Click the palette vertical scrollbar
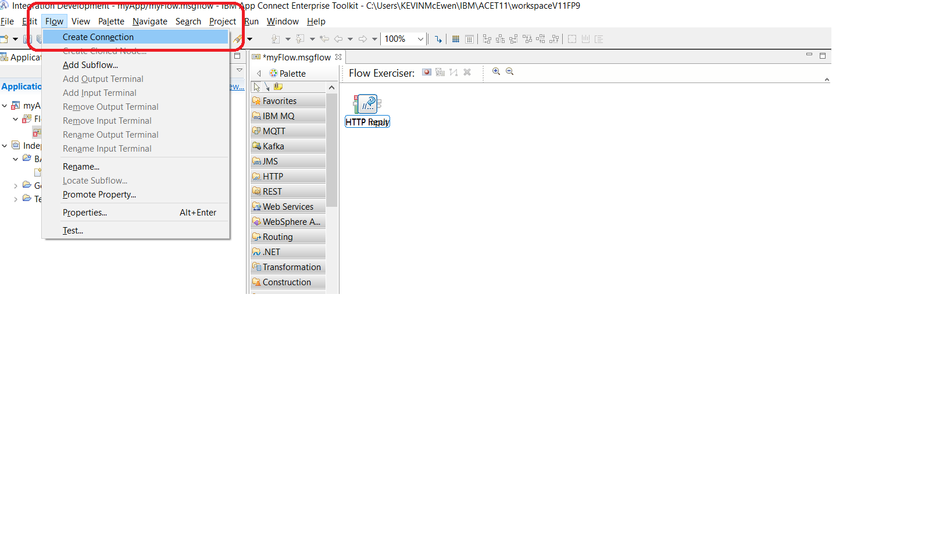 [x=332, y=151]
